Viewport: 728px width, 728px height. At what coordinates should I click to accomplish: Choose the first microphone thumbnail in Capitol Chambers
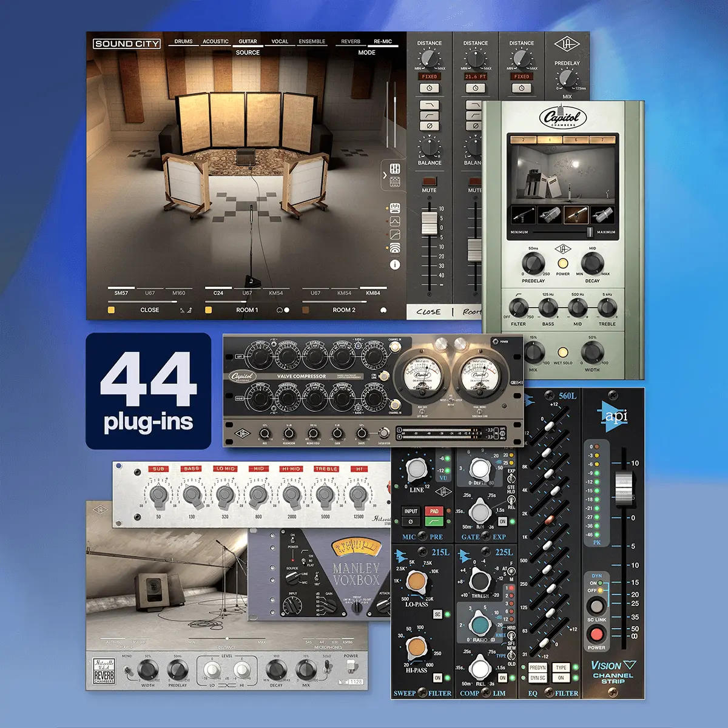(523, 214)
